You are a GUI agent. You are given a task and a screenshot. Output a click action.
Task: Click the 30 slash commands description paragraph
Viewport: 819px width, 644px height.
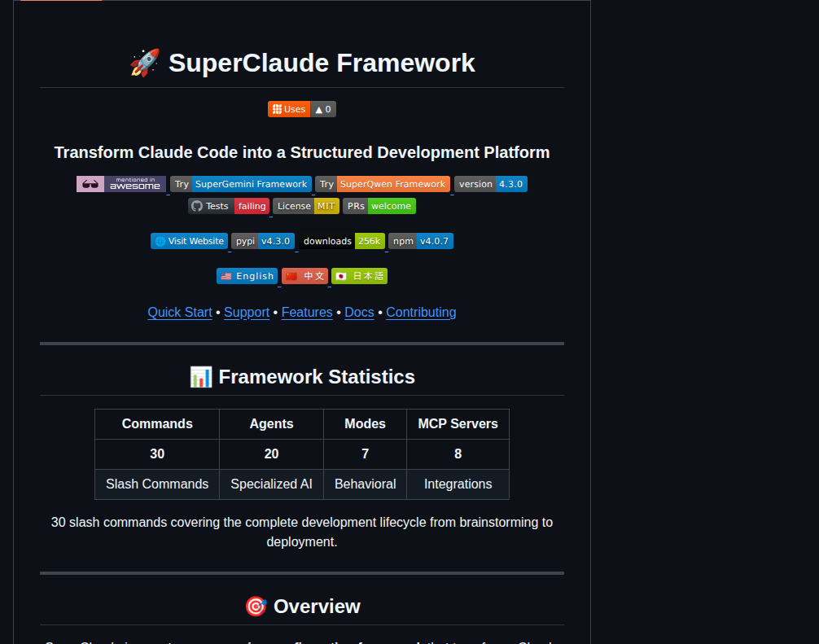[x=302, y=532]
